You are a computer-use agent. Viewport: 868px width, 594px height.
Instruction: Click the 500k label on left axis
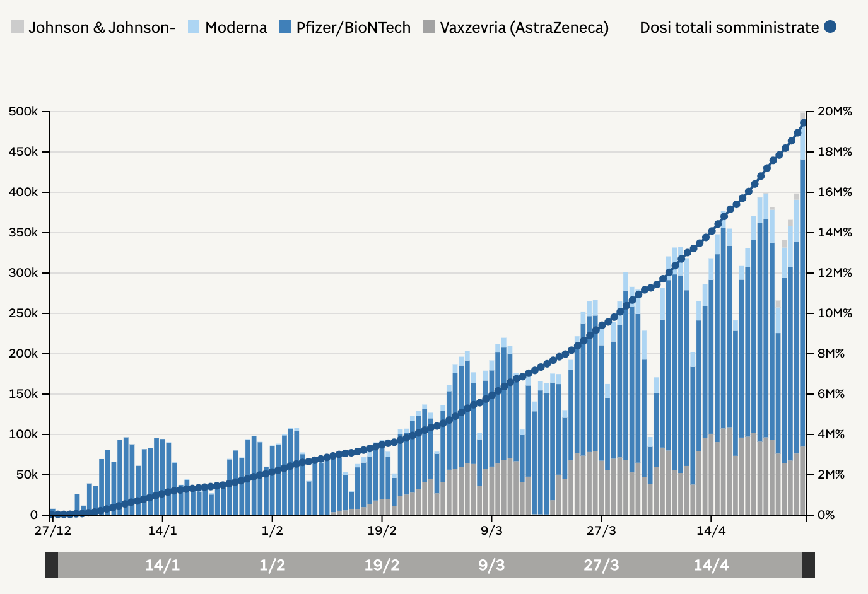(23, 112)
